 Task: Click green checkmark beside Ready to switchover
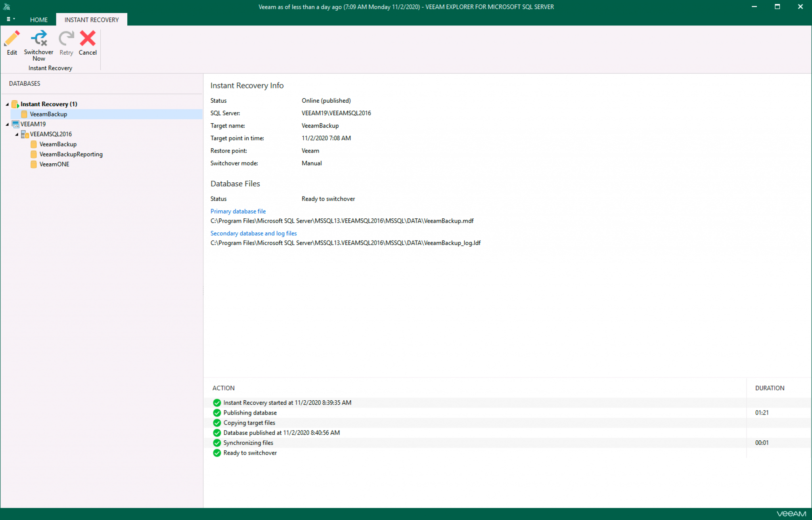point(216,453)
